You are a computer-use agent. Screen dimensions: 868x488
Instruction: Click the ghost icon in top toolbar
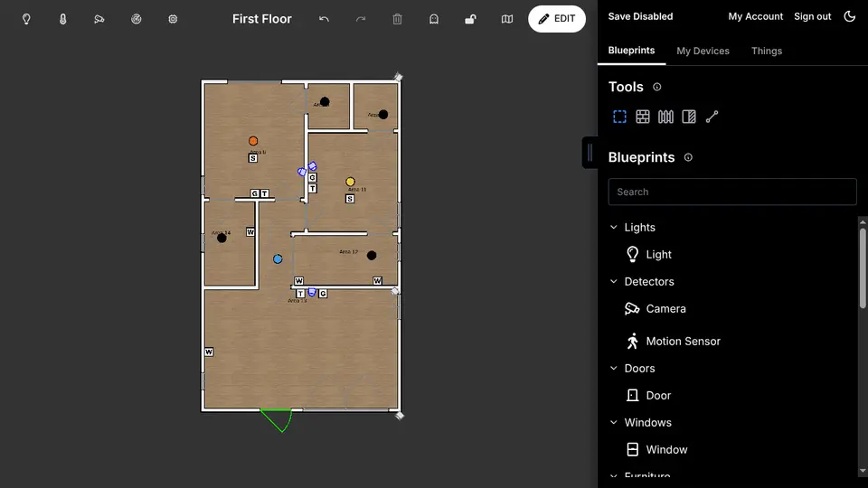(x=434, y=19)
